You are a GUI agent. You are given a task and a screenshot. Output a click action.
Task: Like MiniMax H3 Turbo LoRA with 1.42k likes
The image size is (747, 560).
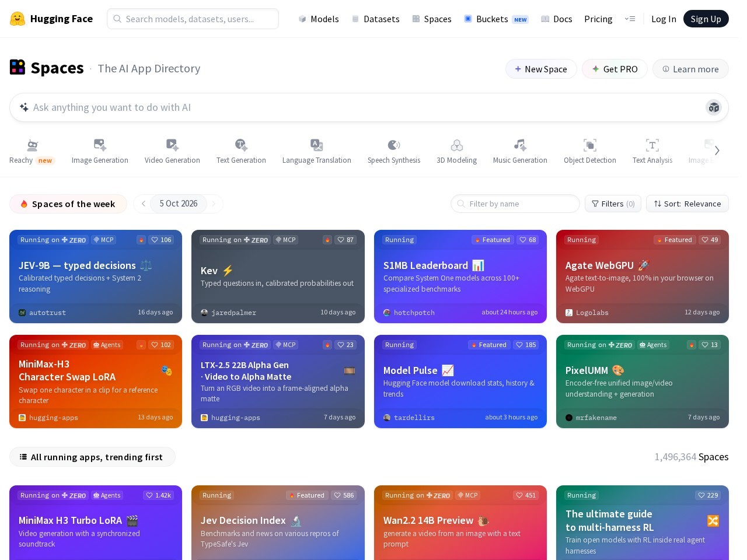point(158,495)
